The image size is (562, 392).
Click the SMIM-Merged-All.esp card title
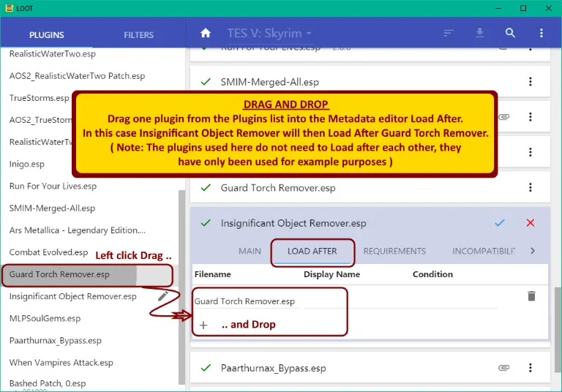point(269,82)
